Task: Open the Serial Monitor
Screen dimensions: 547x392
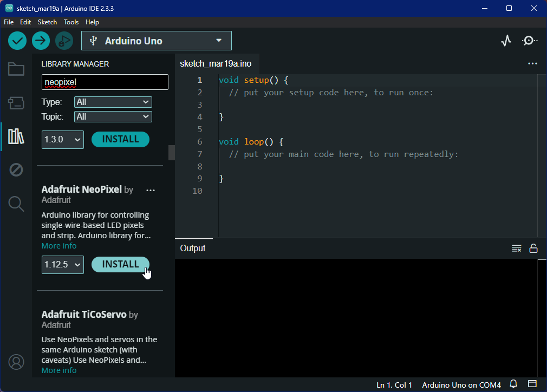Action: [x=530, y=41]
